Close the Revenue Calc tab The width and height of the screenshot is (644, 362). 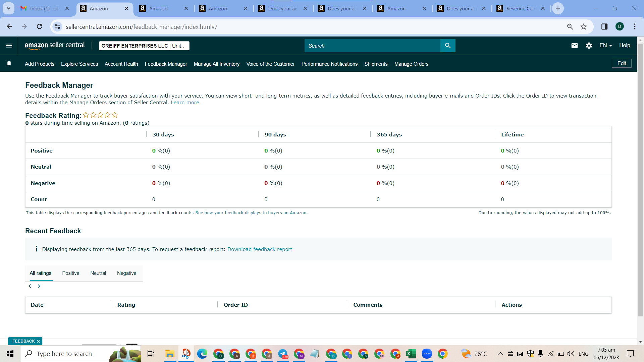click(x=543, y=8)
